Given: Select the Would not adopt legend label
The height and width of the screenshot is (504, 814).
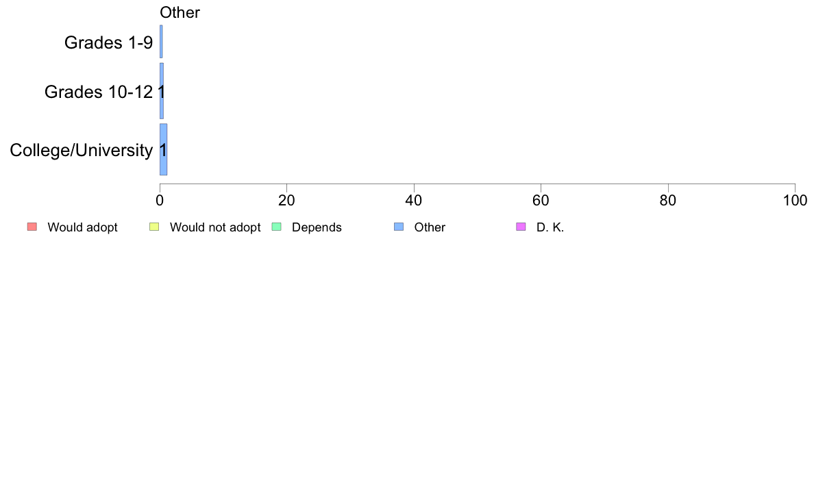Looking at the screenshot, I should 215,227.
